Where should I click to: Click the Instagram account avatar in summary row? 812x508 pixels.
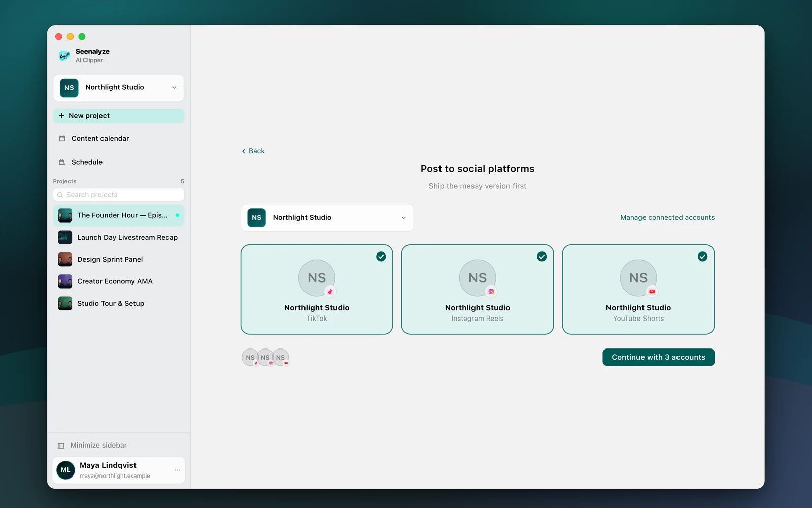[x=265, y=357]
